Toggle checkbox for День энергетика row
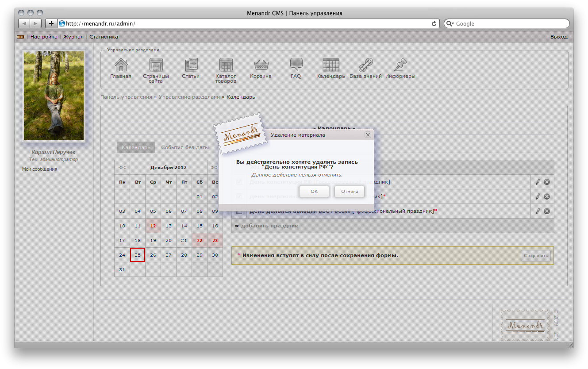 (239, 196)
